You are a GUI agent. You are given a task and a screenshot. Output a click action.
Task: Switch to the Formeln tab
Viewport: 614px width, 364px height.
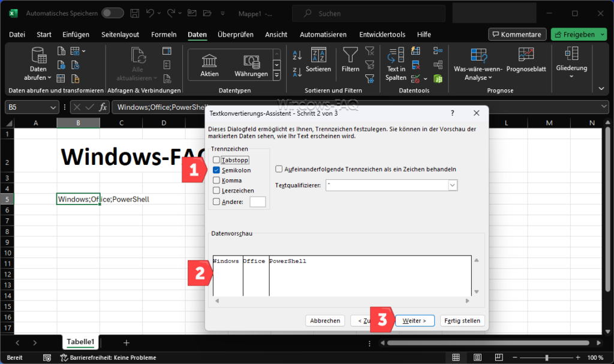(x=164, y=34)
